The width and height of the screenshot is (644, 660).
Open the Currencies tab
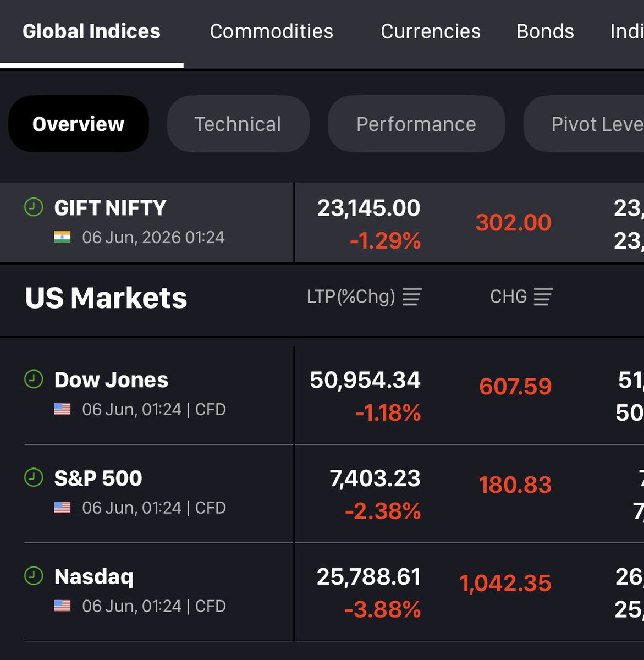click(431, 31)
